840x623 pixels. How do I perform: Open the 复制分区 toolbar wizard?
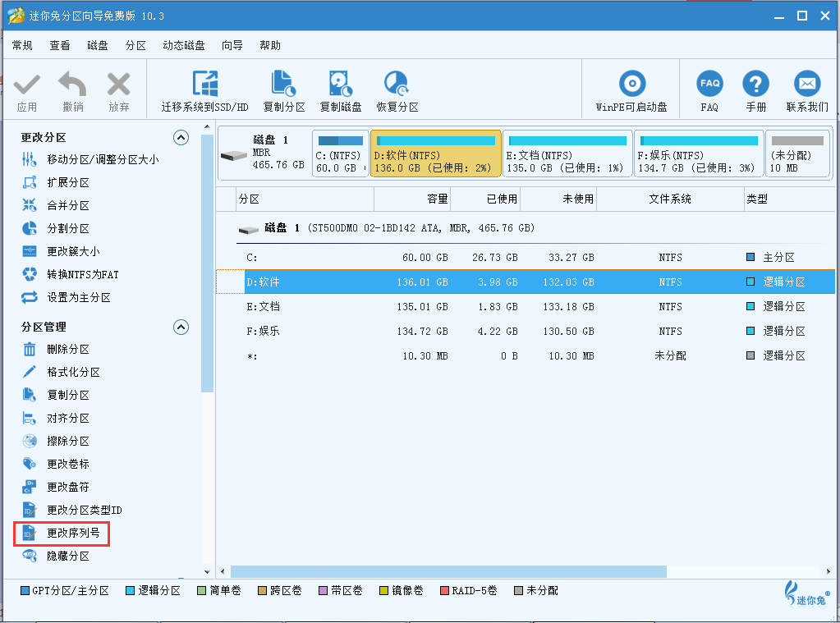click(x=284, y=92)
